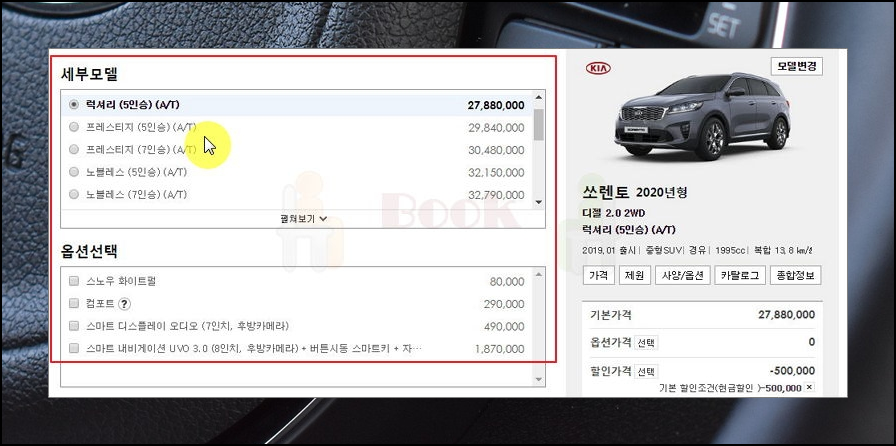Click the 디젤 2.0 2WD text
Image resolution: width=896 pixels, height=446 pixels.
[613, 213]
